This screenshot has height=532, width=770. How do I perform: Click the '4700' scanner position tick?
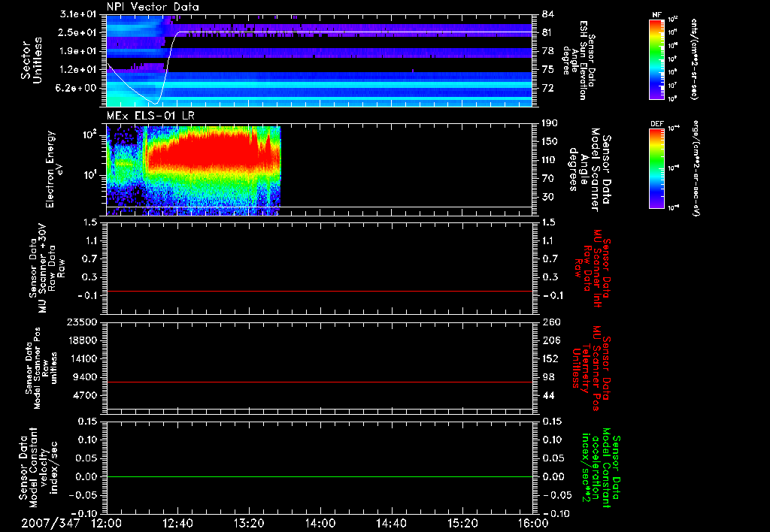pyautogui.click(x=85, y=395)
